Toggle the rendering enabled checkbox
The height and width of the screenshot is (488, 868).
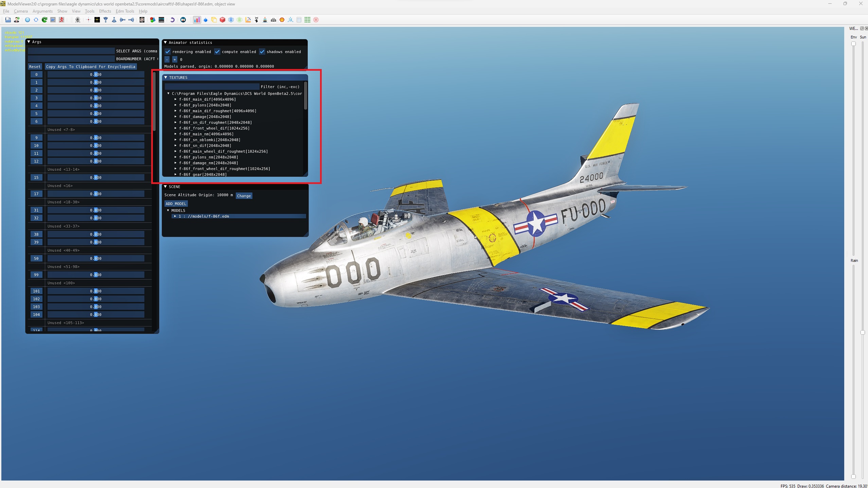click(167, 52)
